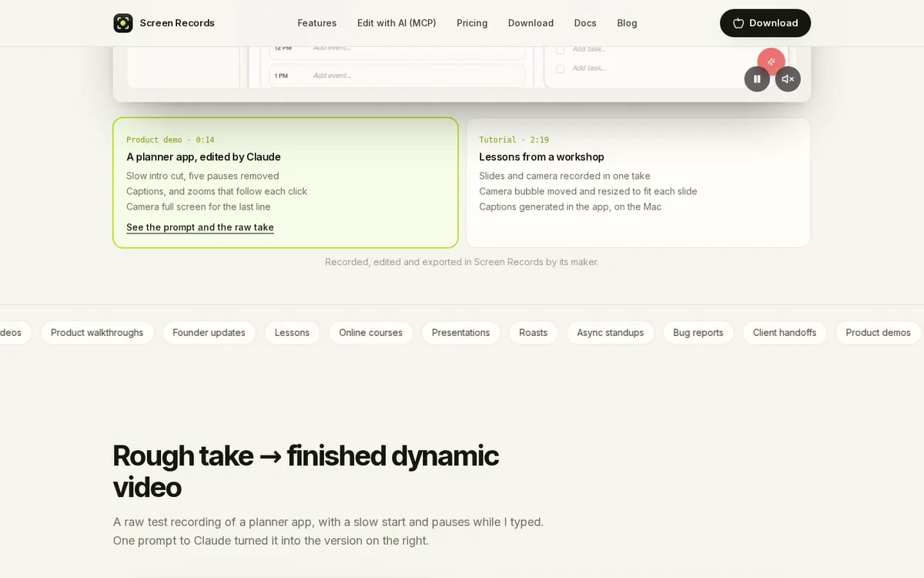Select the Lessons from a workshop card

pos(638,183)
